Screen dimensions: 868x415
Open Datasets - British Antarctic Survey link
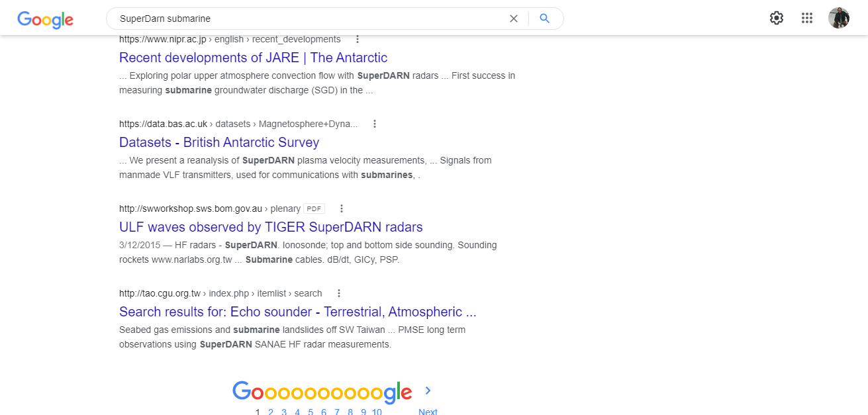219,142
